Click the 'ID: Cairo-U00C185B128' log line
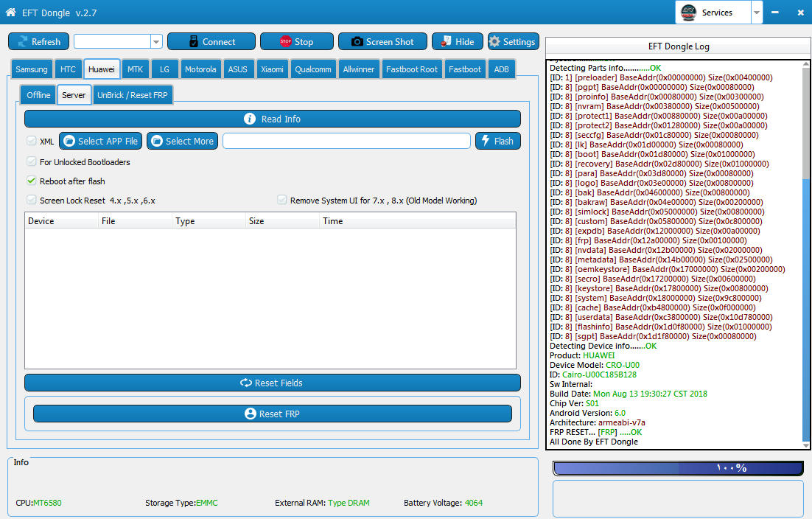This screenshot has height=519, width=812. [x=593, y=375]
